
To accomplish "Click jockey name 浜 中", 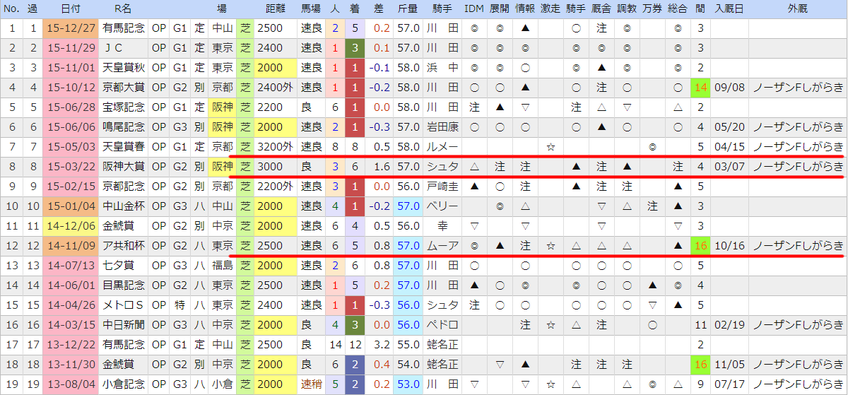I will click(x=441, y=68).
